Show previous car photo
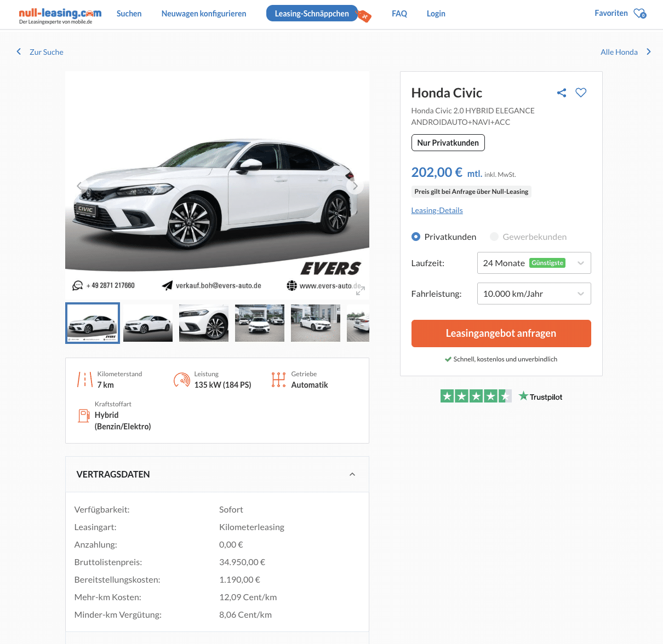Screen dimensions: 663x644 click(x=81, y=186)
